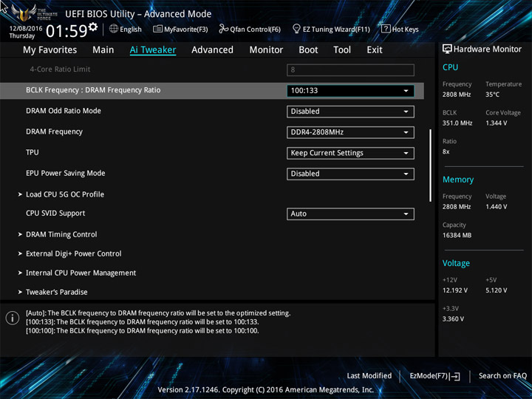The width and height of the screenshot is (532, 399).
Task: Switch to the Boot tab
Action: click(308, 50)
